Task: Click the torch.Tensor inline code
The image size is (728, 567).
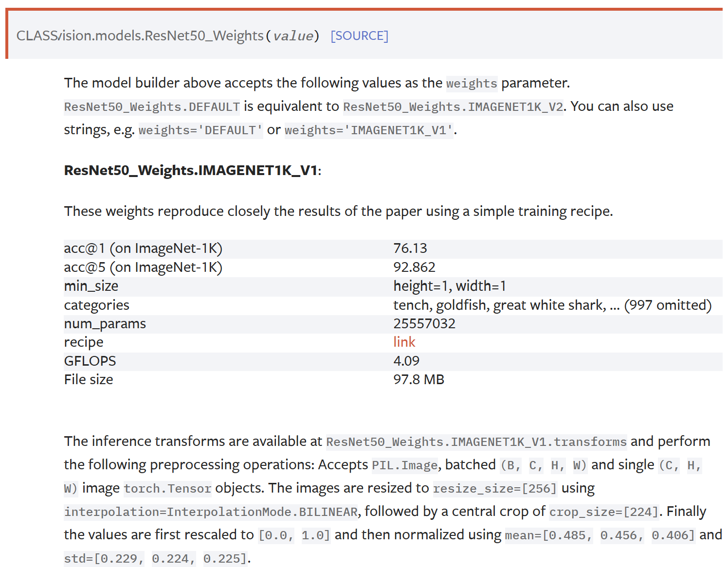Action: 167,489
